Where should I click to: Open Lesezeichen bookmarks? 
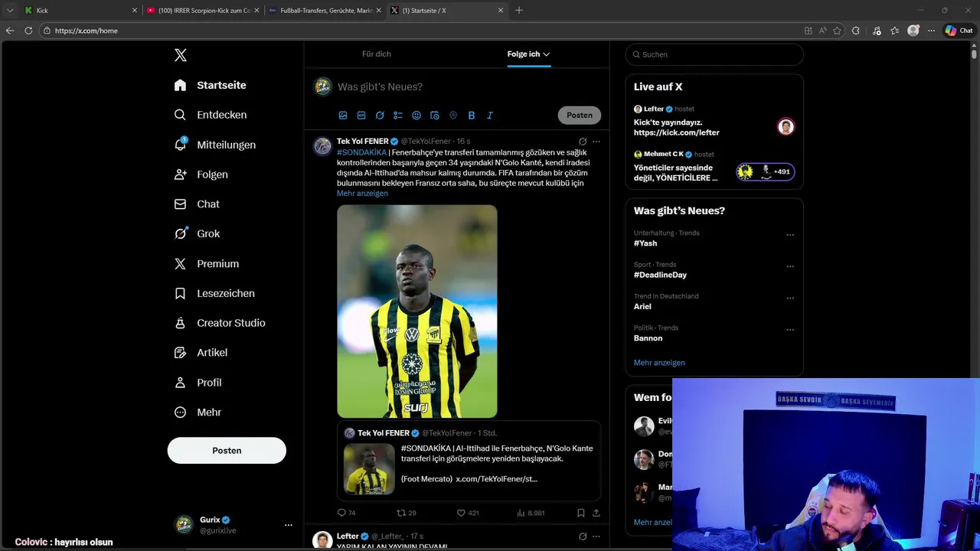click(214, 293)
